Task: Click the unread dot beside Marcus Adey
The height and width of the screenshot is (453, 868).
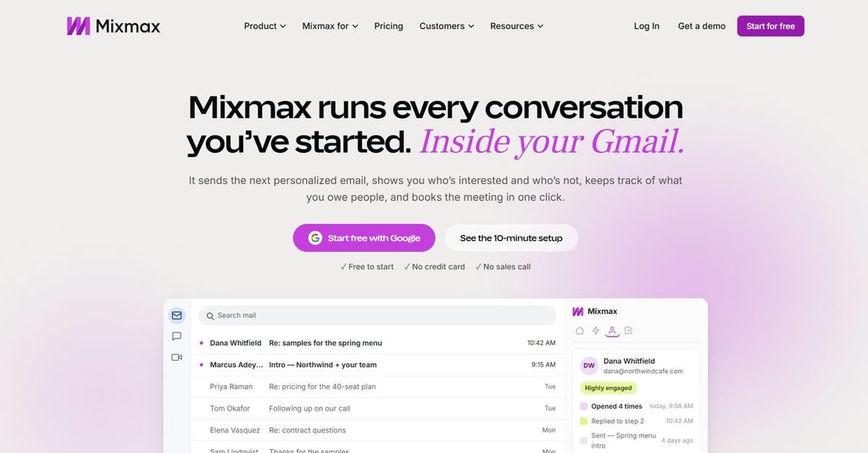Action: (202, 365)
